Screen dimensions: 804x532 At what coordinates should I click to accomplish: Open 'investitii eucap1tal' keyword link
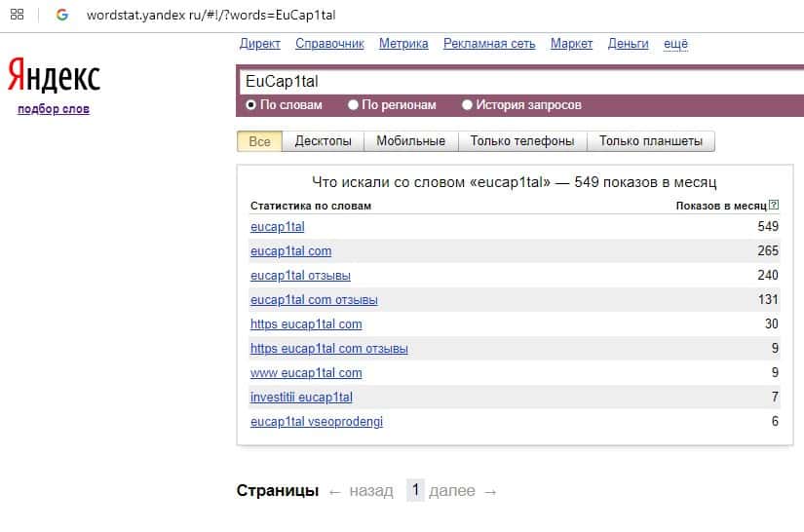pos(301,398)
